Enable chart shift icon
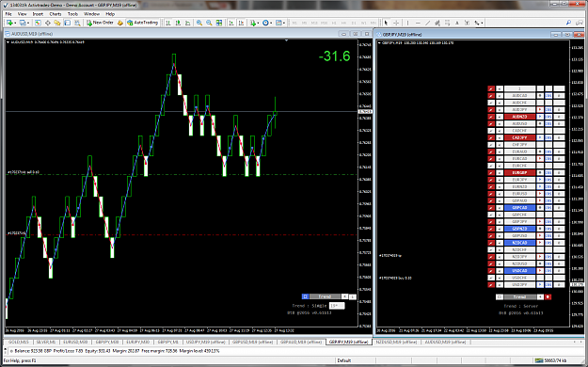Image resolution: width=588 pixels, height=367 pixels. pos(241,23)
